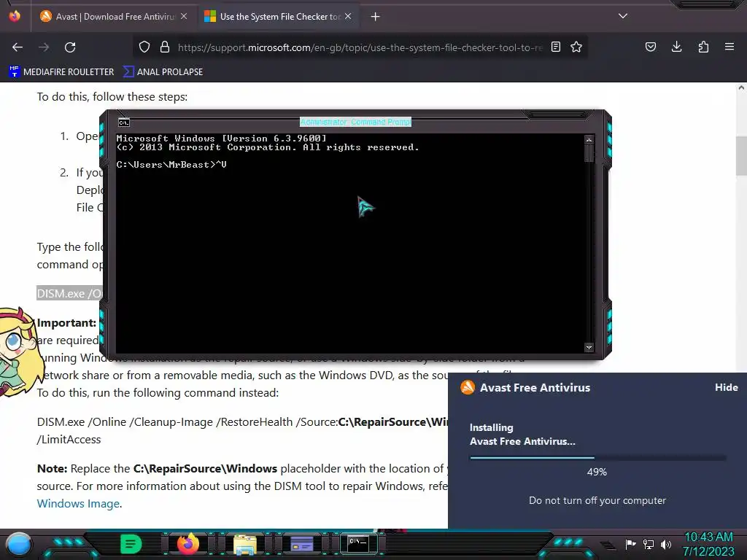Open the Action Center flag tray icon

[630, 544]
